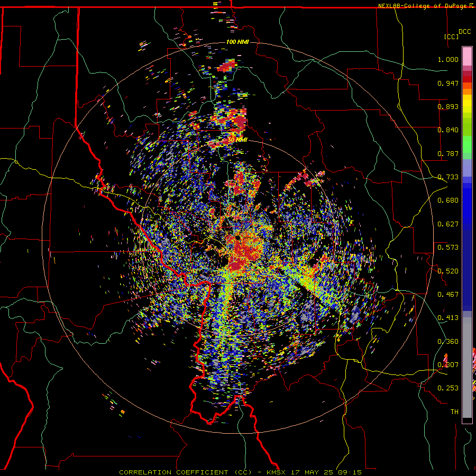The height and width of the screenshot is (476, 476).
Task: Select the 0.520 legend value
Action: tap(448, 271)
